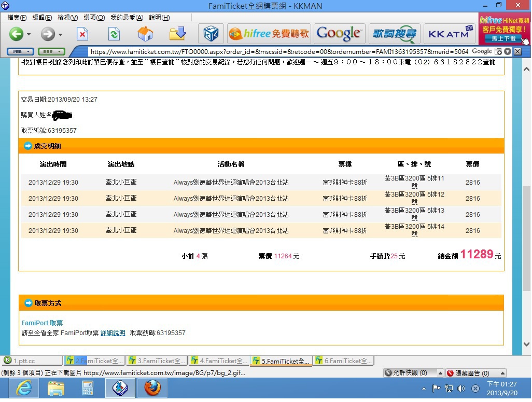
Task: Switch to the 1.ptt.cc tab
Action: pos(32,361)
